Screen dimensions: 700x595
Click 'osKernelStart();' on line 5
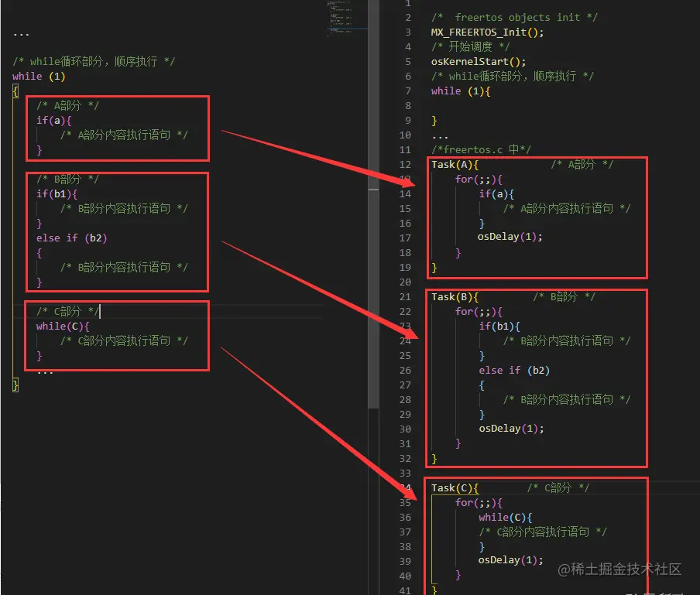pyautogui.click(x=478, y=62)
